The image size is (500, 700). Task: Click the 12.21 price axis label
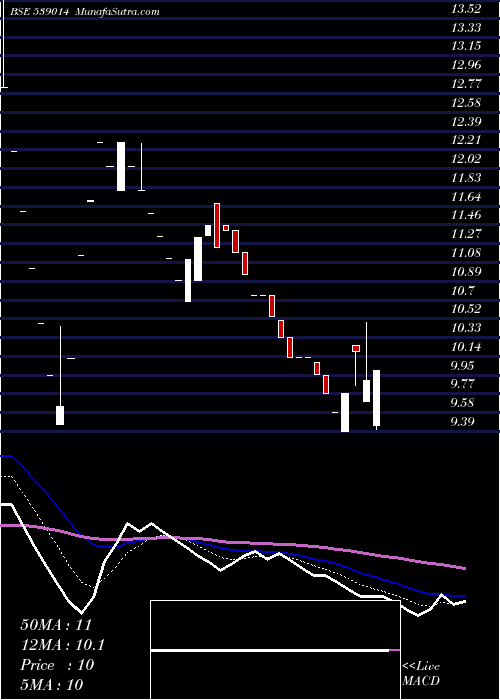pos(466,140)
